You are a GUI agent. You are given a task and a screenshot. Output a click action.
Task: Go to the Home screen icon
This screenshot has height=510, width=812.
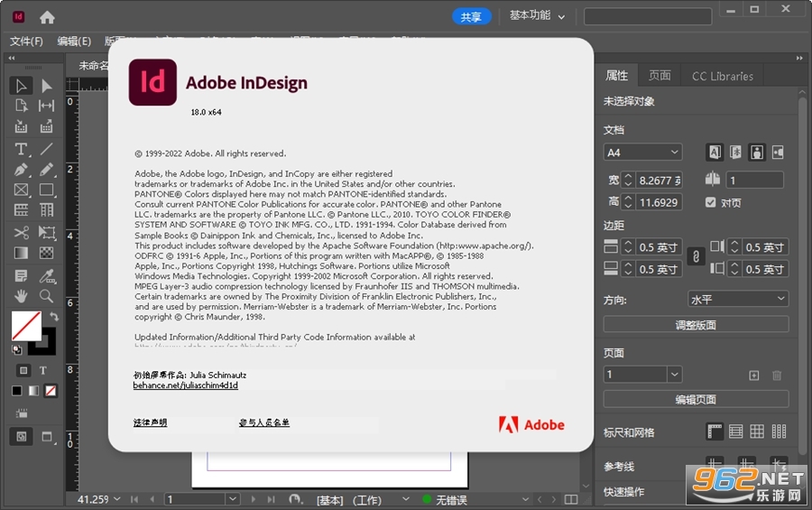click(x=47, y=18)
